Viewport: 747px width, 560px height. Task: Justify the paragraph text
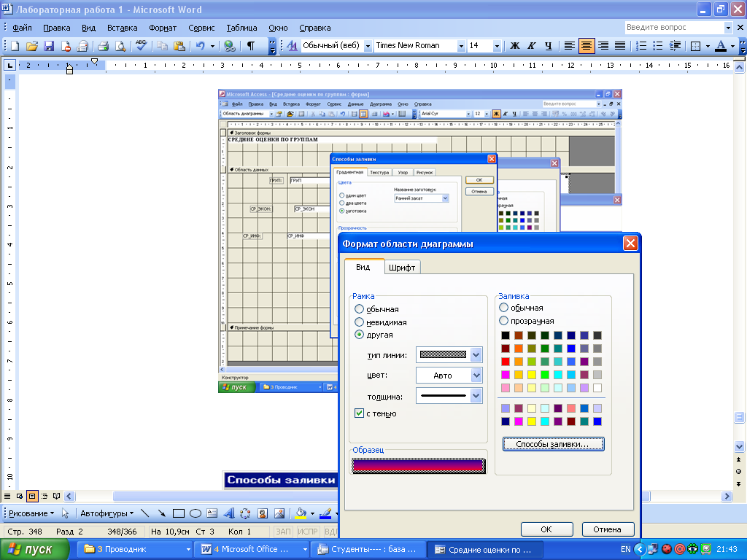[x=620, y=46]
